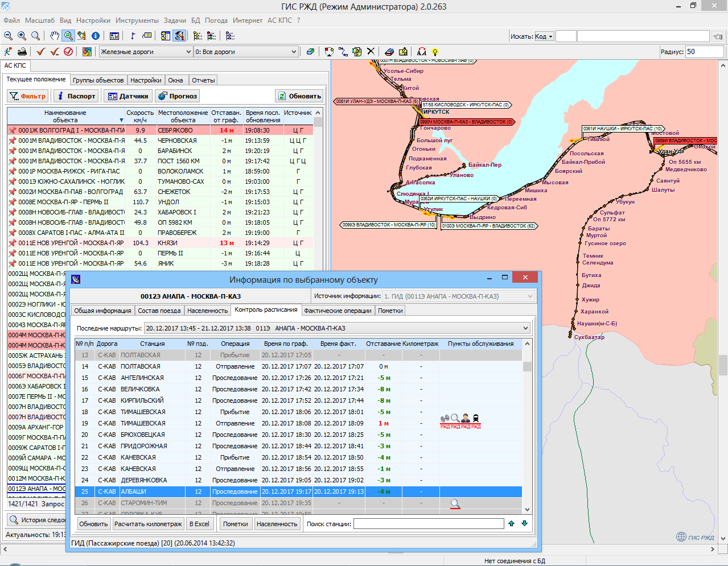Click the red circled checkmark icon

click(x=68, y=52)
